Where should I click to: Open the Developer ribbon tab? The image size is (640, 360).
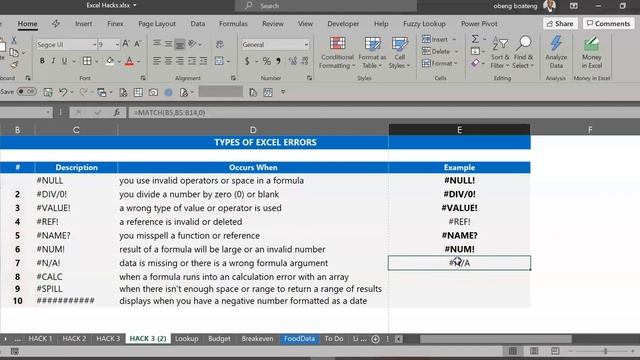(343, 24)
